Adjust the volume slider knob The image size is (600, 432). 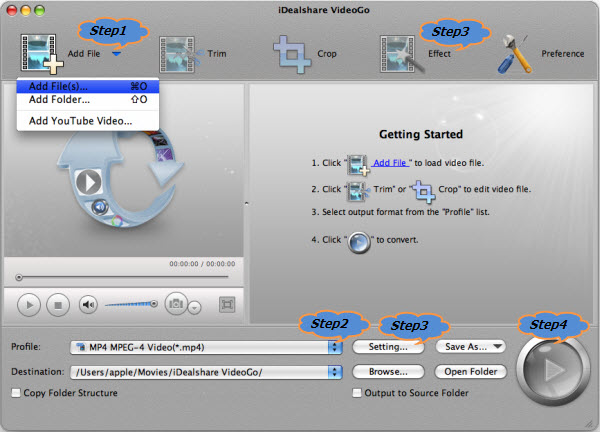point(154,304)
